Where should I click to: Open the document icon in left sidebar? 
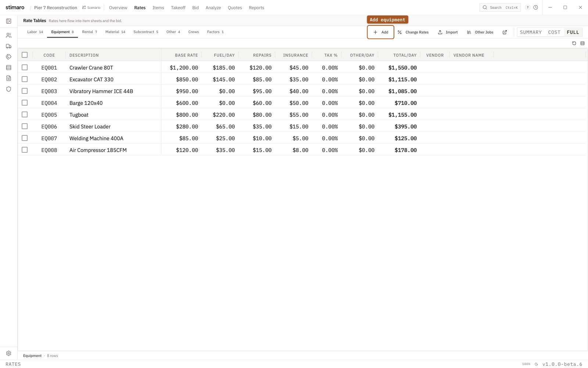[8, 78]
